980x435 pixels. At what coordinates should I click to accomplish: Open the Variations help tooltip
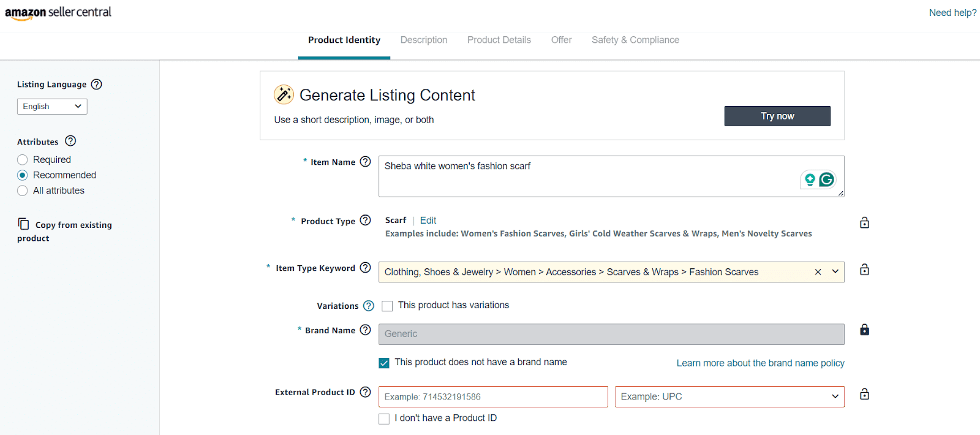pos(369,305)
